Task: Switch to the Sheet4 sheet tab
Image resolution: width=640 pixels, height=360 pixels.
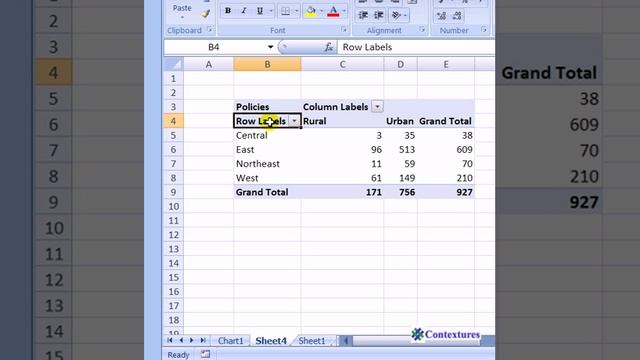Action: pos(271,341)
